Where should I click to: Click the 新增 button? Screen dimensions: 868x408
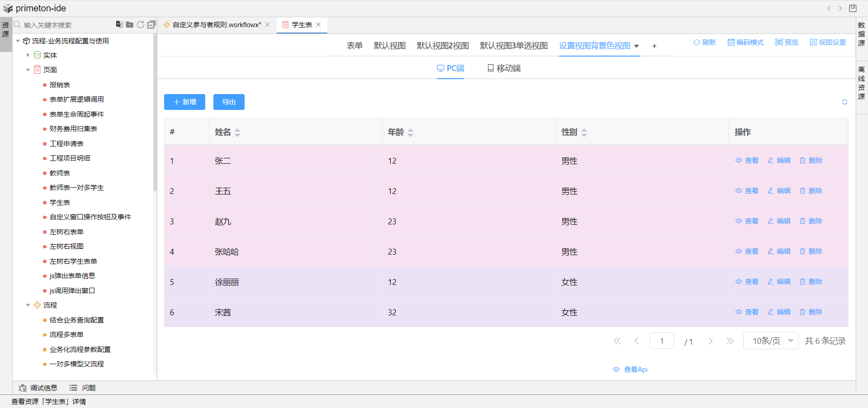[x=184, y=102]
